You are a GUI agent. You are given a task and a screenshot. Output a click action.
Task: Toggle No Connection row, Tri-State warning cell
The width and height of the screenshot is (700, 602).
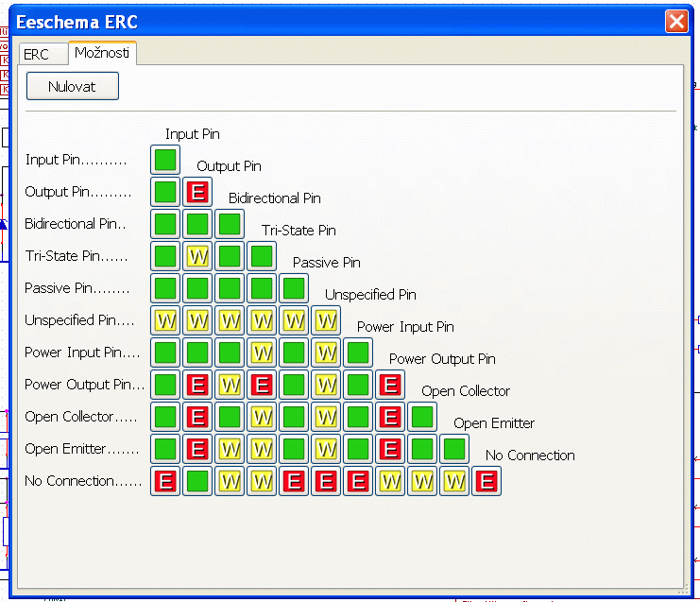pos(262,481)
